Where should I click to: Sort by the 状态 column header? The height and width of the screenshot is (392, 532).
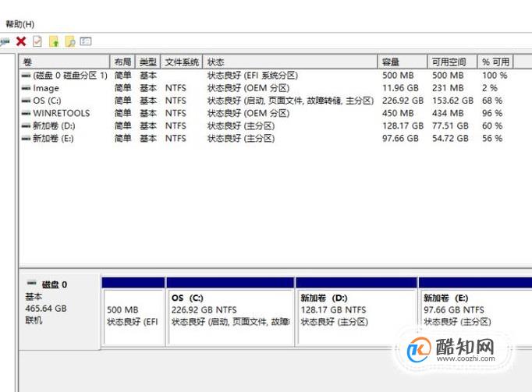pos(290,62)
